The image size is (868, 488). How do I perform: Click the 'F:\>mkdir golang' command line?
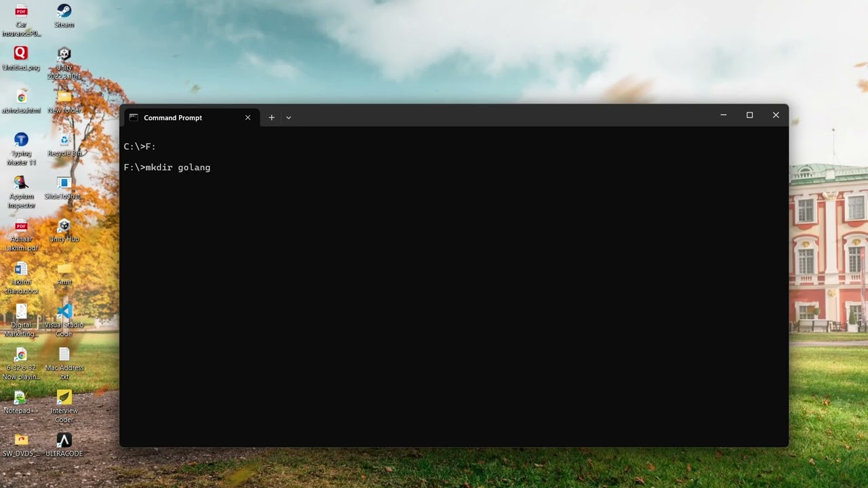pos(167,167)
